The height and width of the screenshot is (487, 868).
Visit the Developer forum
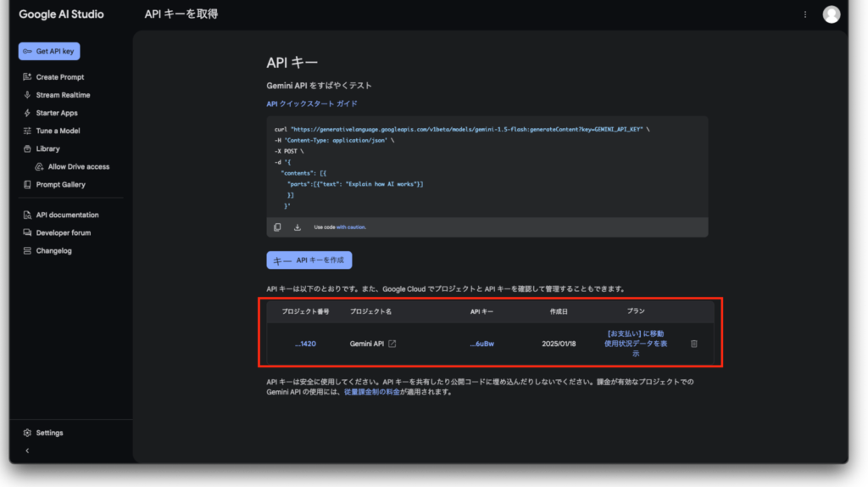[x=63, y=232]
